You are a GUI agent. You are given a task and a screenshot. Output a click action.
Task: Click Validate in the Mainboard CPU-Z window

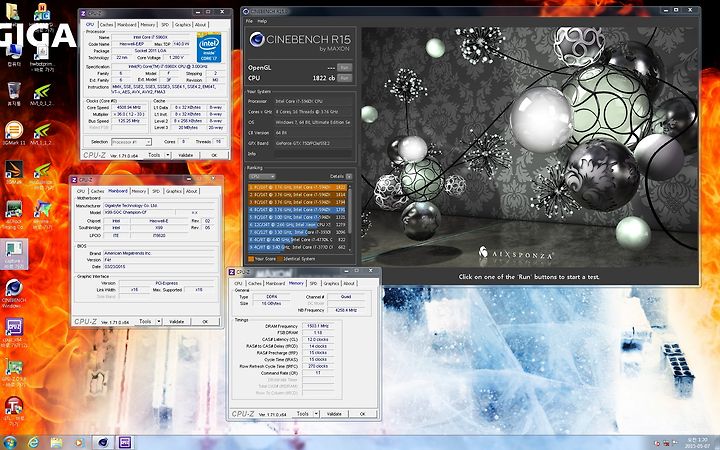[177, 321]
